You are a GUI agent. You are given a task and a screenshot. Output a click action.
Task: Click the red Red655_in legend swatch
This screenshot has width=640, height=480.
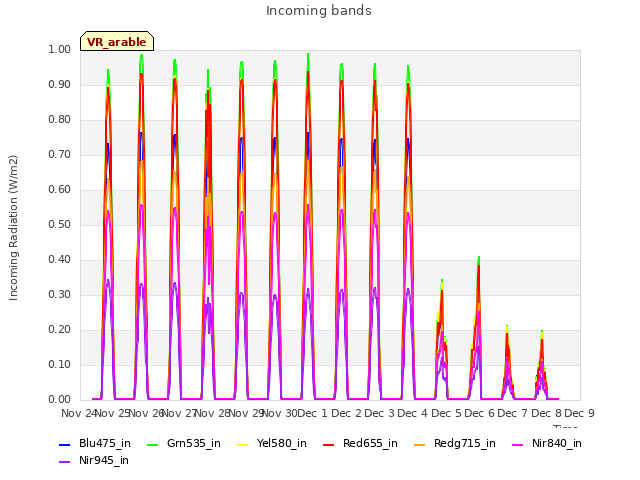pos(329,444)
